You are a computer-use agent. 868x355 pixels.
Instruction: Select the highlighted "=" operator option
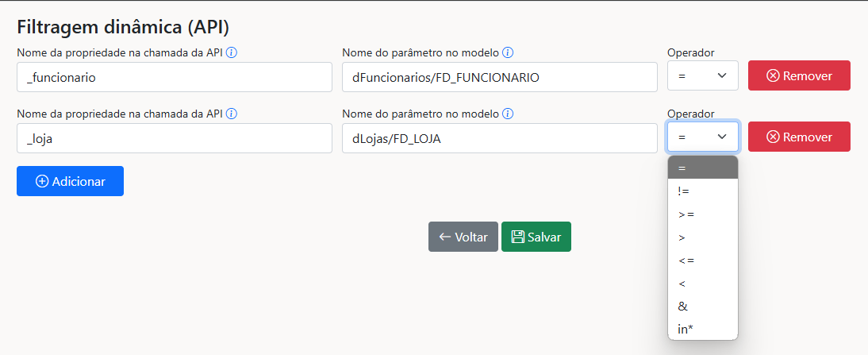click(703, 168)
